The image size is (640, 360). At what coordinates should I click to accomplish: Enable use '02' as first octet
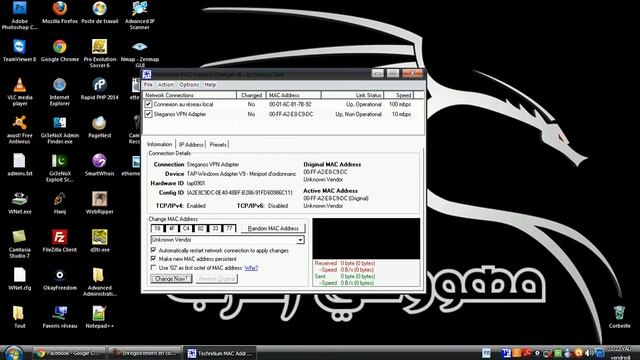click(x=153, y=268)
